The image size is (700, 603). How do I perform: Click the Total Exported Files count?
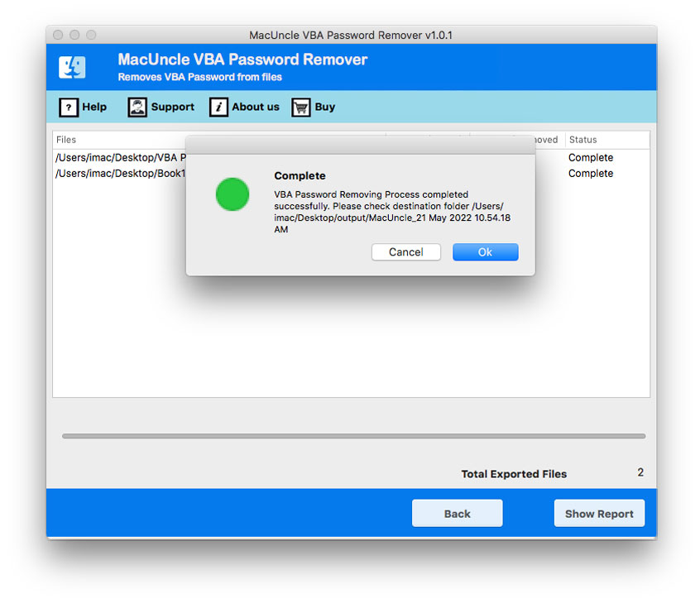point(640,472)
